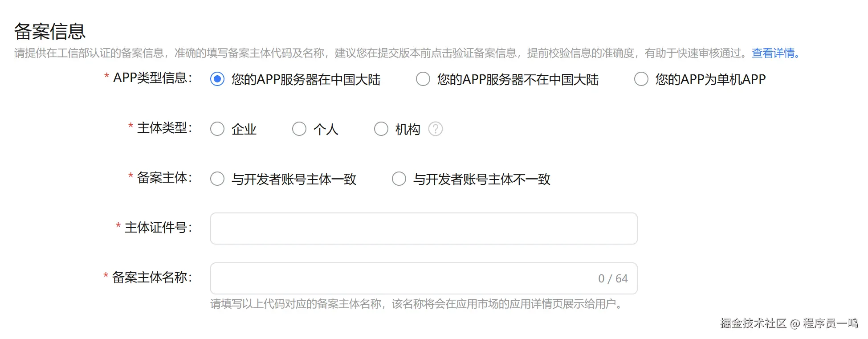868x339 pixels.
Task: Select 您的APP为单机APP radio button
Action: pos(641,79)
